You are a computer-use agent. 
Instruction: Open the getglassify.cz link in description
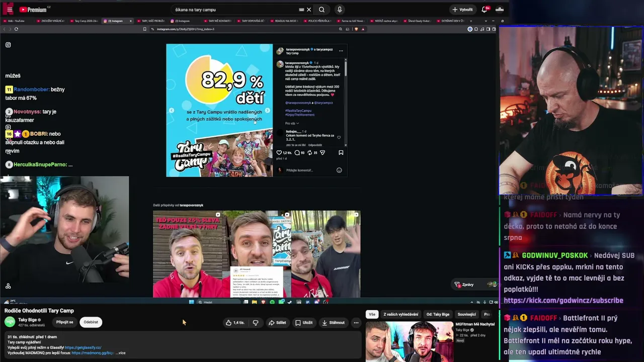click(x=83, y=347)
